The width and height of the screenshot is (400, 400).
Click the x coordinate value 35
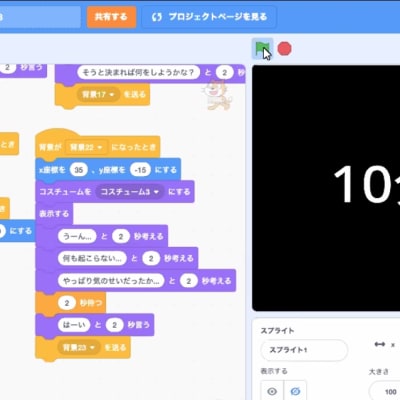coord(78,170)
